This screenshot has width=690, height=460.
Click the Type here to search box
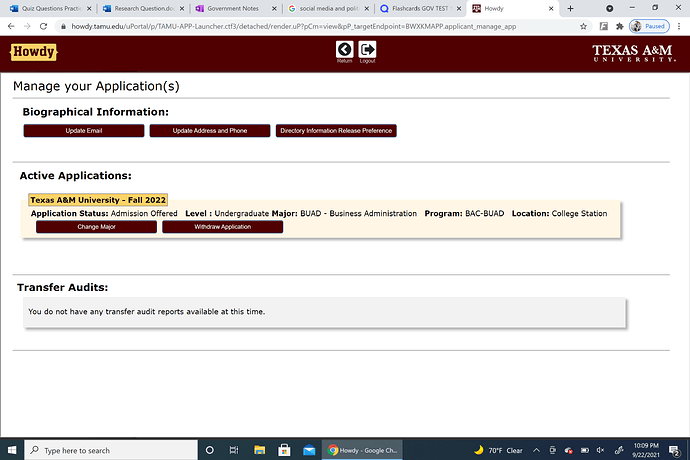click(x=111, y=450)
